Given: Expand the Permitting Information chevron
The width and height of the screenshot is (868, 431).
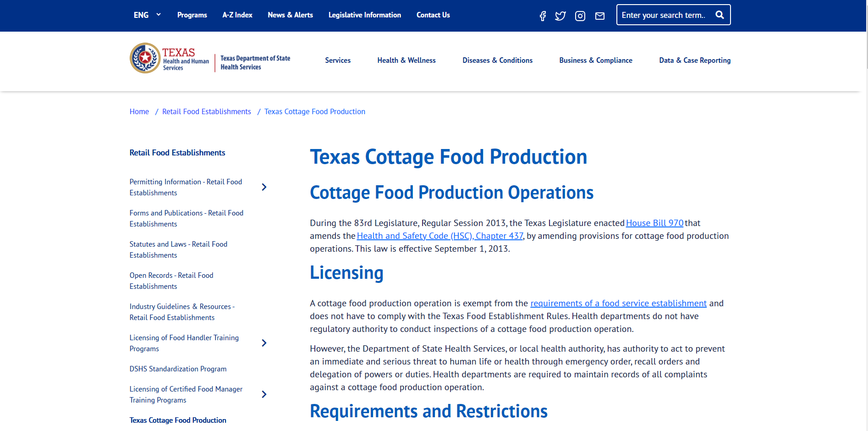Looking at the screenshot, I should point(264,187).
